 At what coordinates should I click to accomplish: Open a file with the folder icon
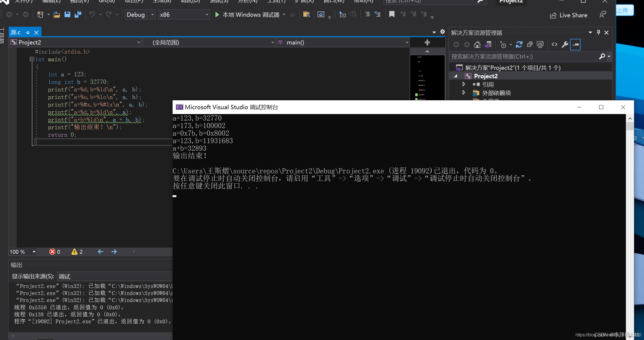[x=57, y=15]
